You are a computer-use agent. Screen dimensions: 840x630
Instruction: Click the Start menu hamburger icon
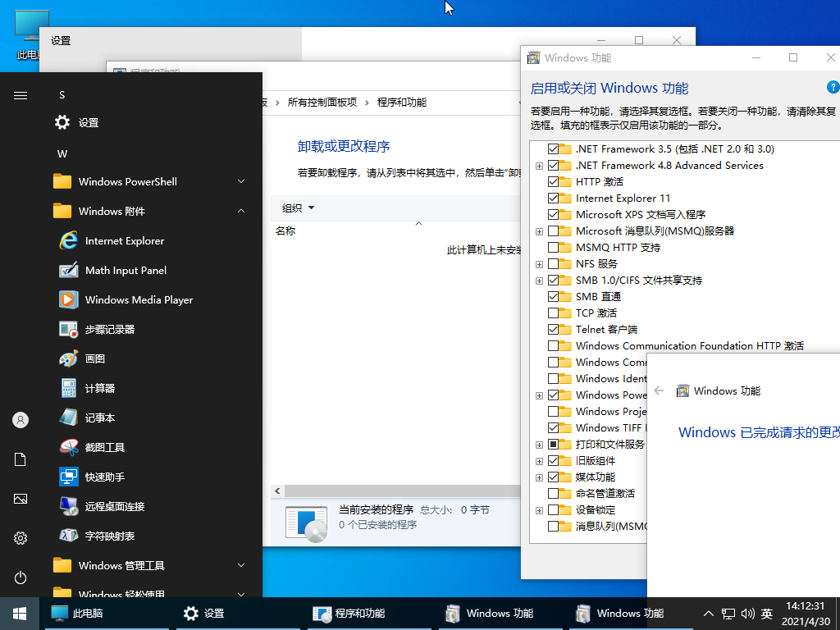21,95
